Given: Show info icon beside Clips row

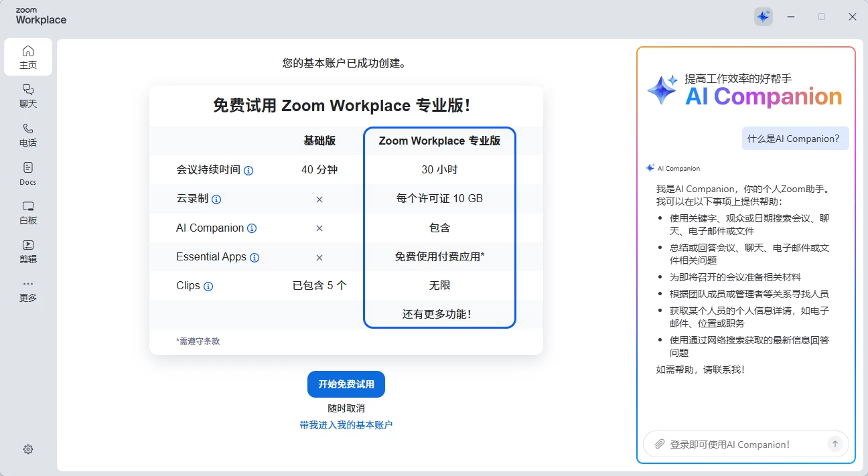Looking at the screenshot, I should pos(208,287).
